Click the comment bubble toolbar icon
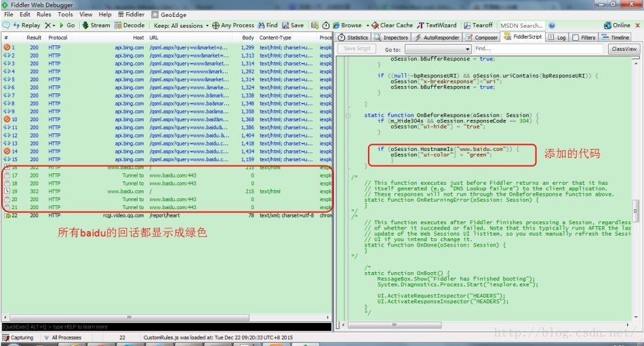Viewport: 644px width, 346px height. pos(5,26)
